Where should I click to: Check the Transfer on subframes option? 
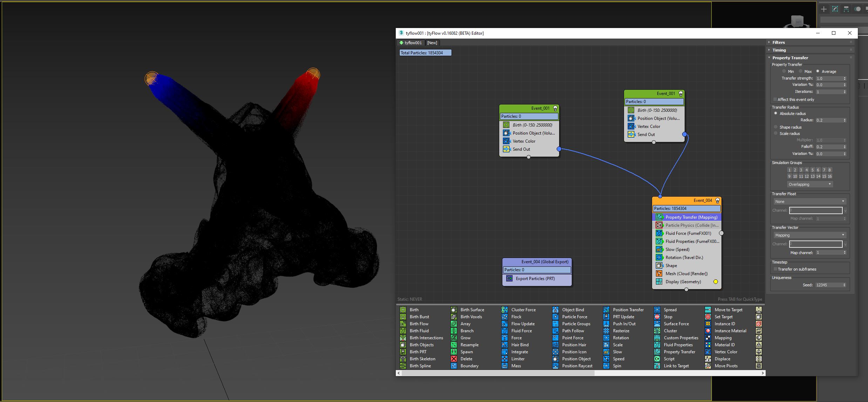point(775,269)
